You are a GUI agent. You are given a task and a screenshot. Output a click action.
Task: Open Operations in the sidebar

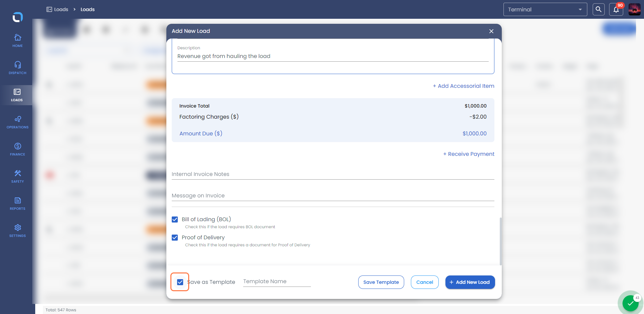coord(17,122)
